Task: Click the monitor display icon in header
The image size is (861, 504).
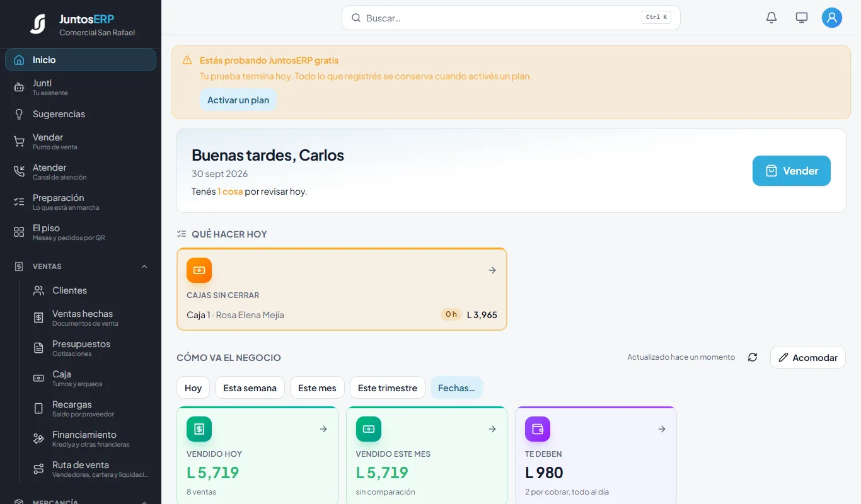Action: click(802, 18)
